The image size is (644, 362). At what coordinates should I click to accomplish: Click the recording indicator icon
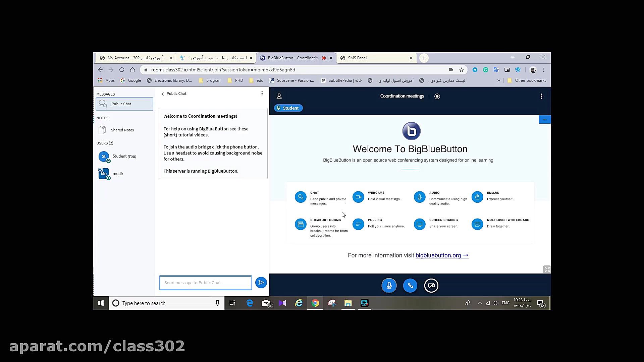click(437, 96)
